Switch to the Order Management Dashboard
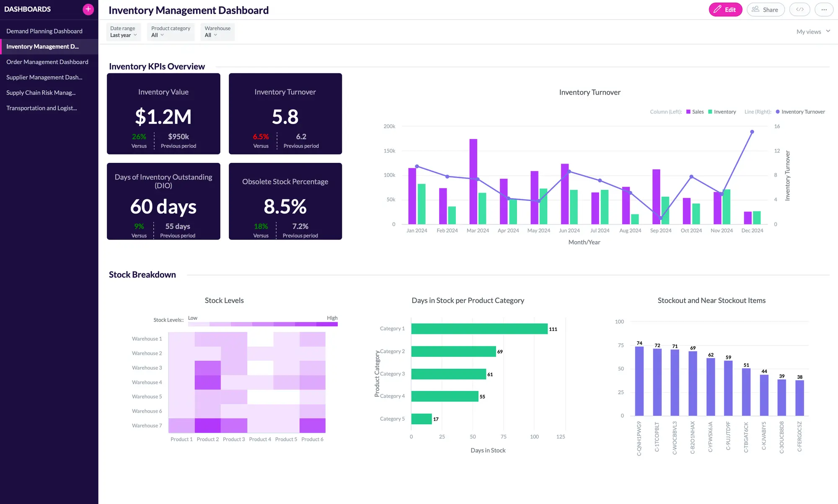This screenshot has width=838, height=504. pos(47,62)
